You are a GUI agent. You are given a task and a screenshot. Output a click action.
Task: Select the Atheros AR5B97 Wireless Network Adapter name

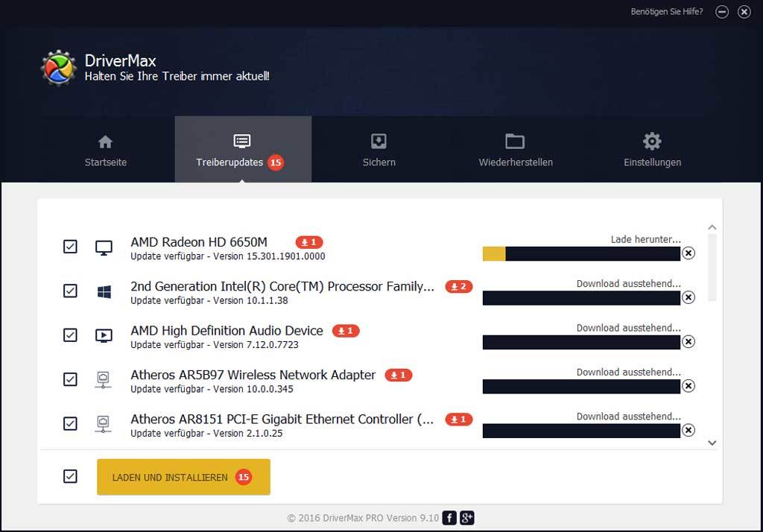pos(253,375)
